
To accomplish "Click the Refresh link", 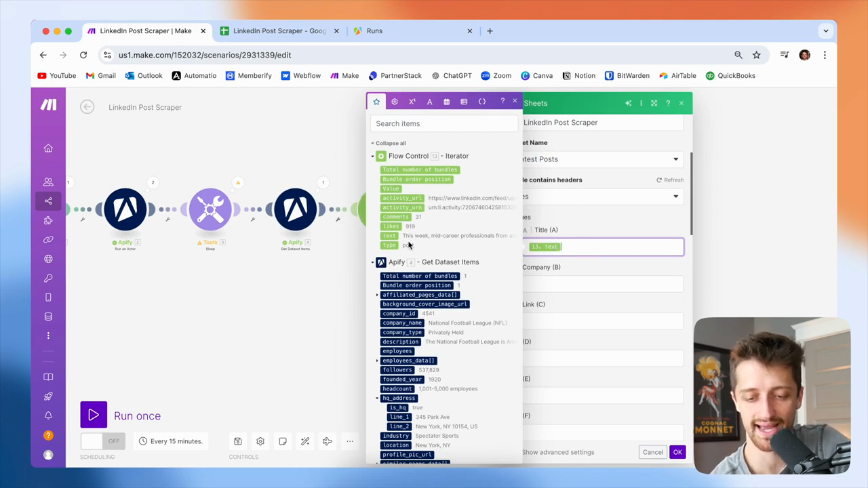I will (x=670, y=180).
